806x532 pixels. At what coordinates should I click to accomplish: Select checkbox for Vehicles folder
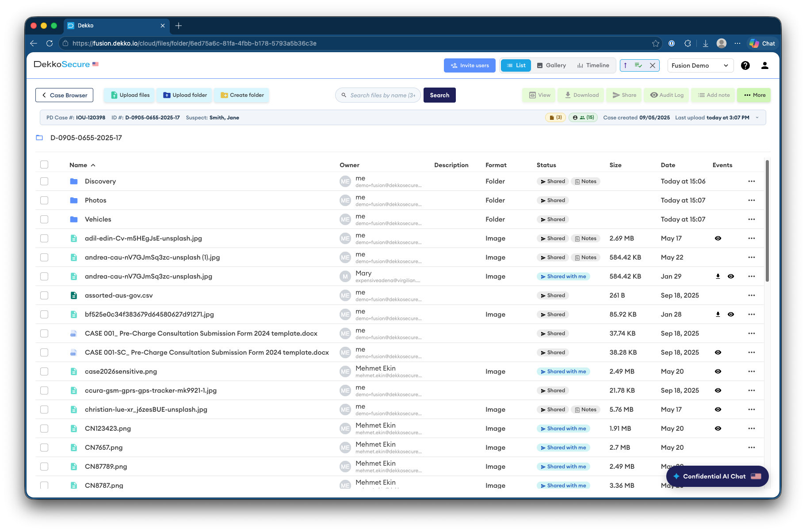[44, 219]
